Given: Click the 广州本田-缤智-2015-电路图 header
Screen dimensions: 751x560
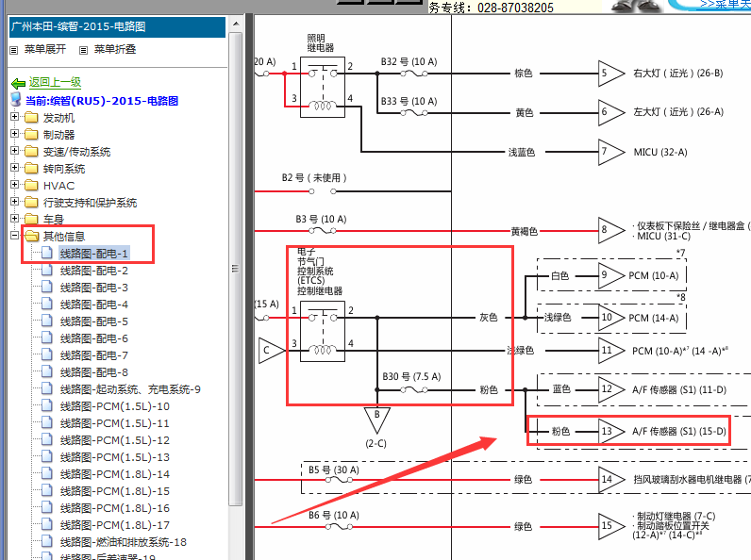Looking at the screenshot, I should tap(117, 26).
